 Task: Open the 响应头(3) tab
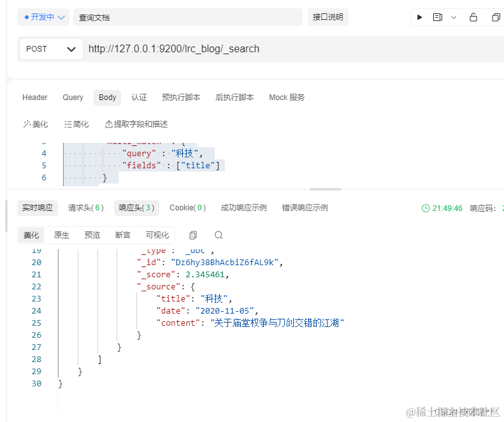pyautogui.click(x=136, y=208)
